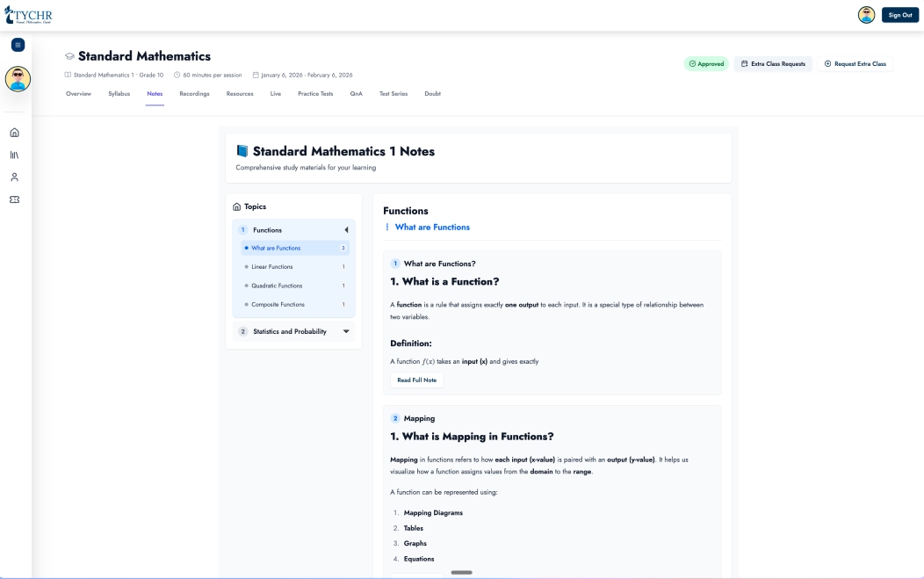
Task: Click the Read Full Note button
Action: (x=416, y=380)
